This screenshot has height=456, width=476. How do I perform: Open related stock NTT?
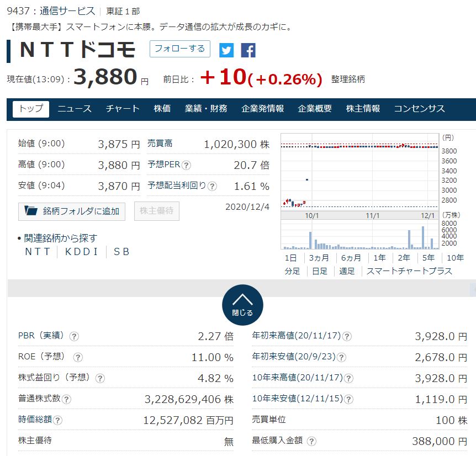click(38, 252)
